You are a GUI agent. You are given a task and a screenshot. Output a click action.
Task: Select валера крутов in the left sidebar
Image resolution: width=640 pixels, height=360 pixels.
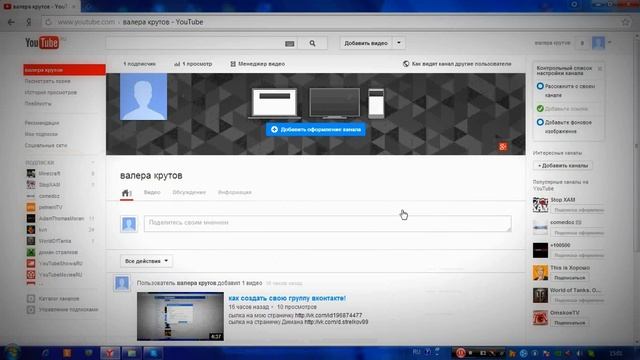[64, 70]
